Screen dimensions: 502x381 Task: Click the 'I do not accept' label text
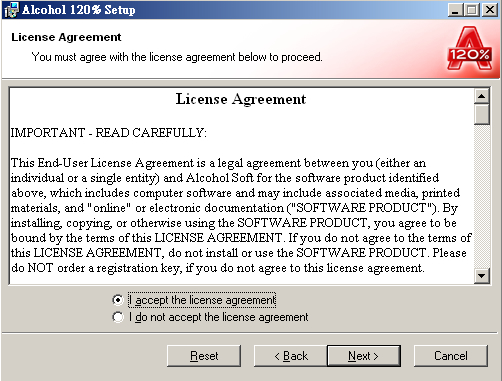tap(219, 317)
